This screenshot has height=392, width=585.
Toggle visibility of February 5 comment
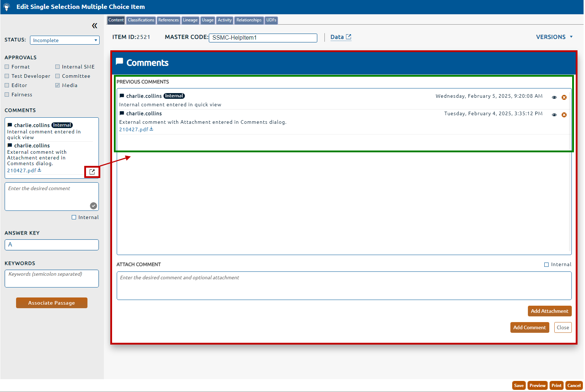click(x=554, y=97)
